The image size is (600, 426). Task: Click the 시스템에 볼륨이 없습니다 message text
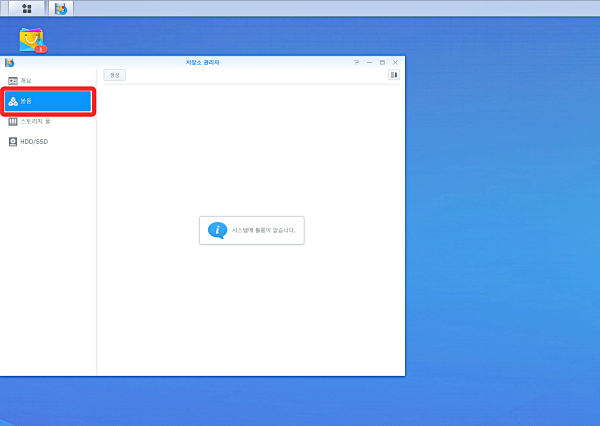pos(264,230)
